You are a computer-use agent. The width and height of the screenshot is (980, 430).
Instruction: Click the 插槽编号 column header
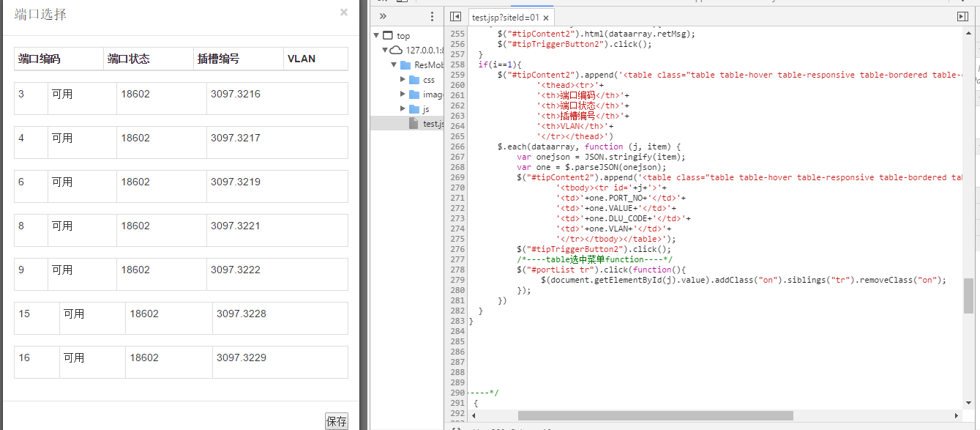pos(239,59)
